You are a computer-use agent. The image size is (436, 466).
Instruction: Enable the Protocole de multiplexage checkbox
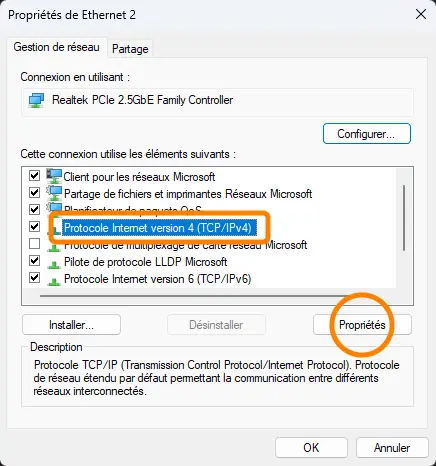[x=35, y=244]
